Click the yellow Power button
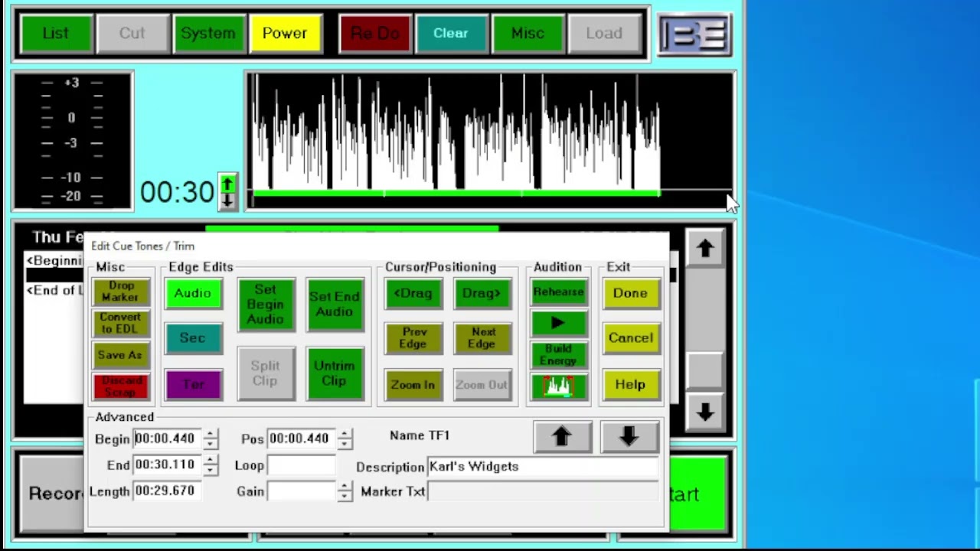Screen dimensions: 980x551 click(284, 34)
